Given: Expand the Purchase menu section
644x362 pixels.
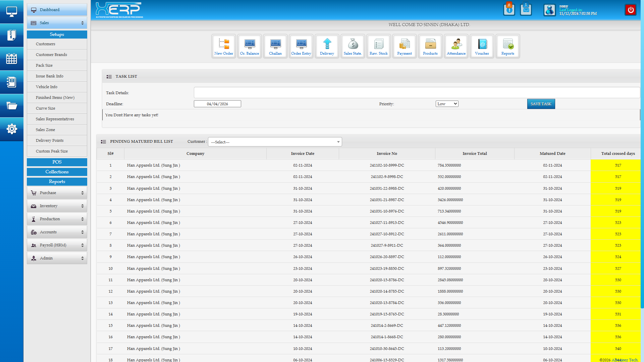Looking at the screenshot, I should coord(57,193).
